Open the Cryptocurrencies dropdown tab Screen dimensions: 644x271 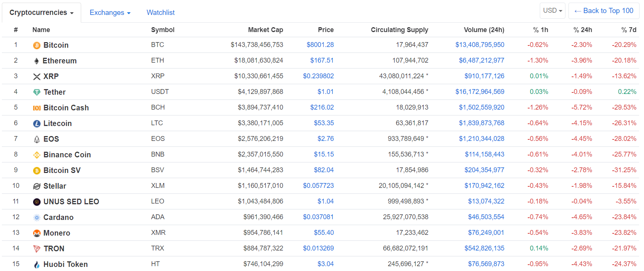click(41, 13)
